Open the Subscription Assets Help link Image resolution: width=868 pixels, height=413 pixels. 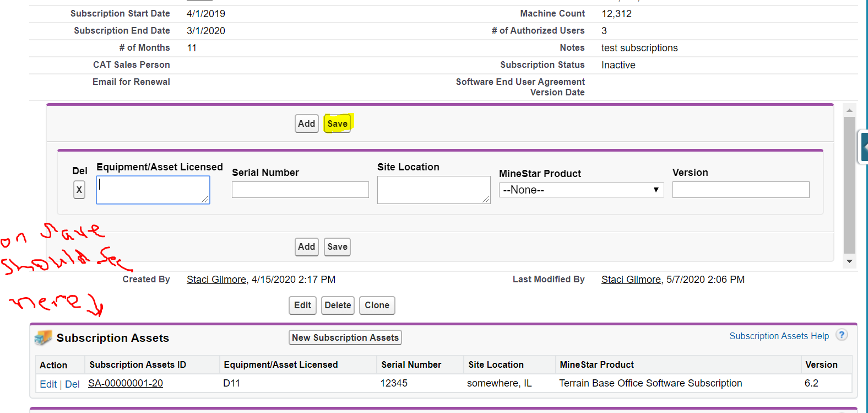pyautogui.click(x=779, y=336)
